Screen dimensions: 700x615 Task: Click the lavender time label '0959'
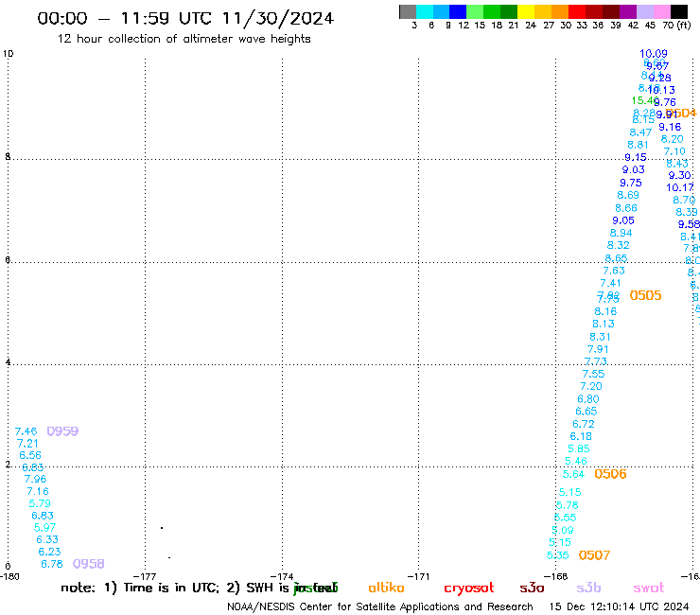pos(62,431)
